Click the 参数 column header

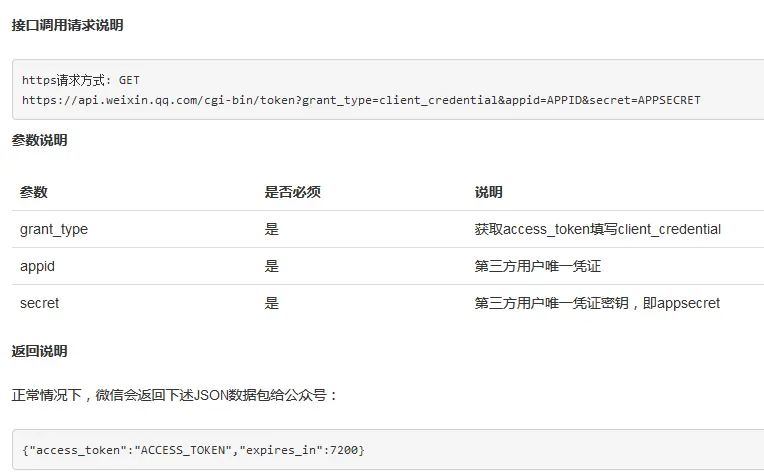tap(34, 192)
